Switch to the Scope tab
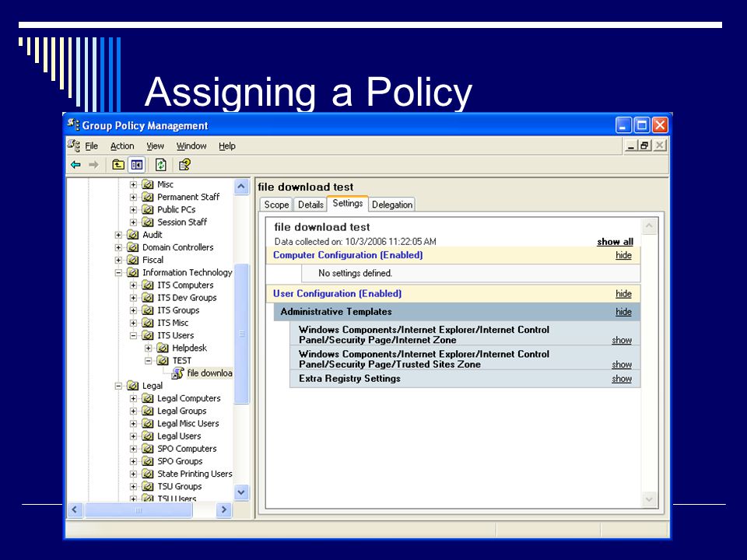 click(276, 205)
